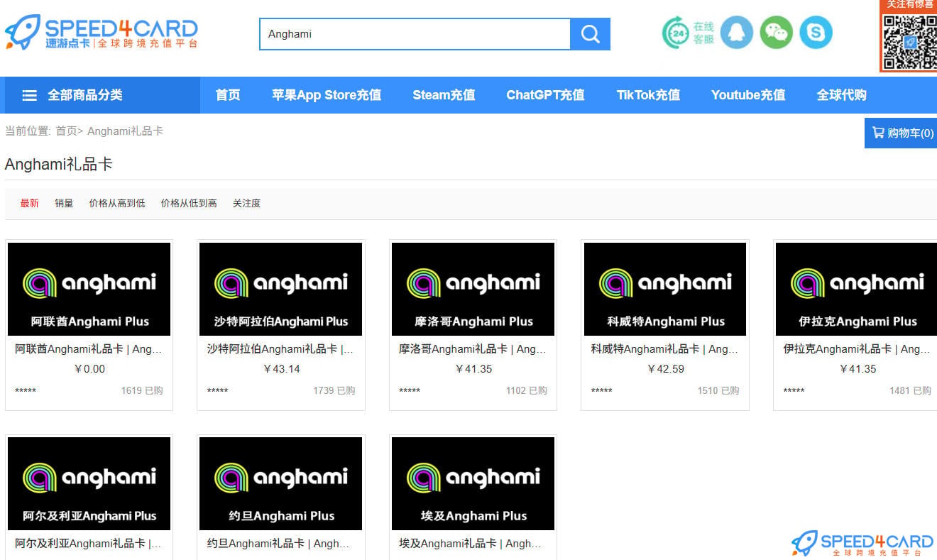Open ChatGPT充值 nav item
The width and height of the screenshot is (937, 560).
pos(545,95)
